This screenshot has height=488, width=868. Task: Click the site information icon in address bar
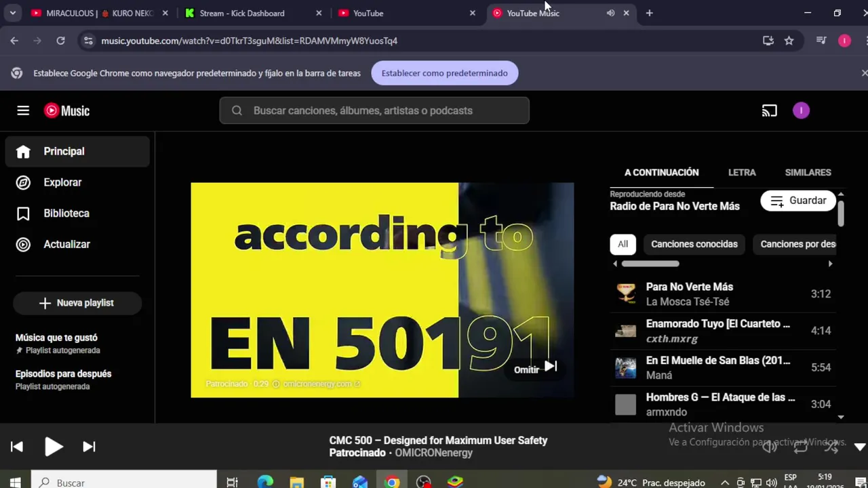pyautogui.click(x=87, y=41)
